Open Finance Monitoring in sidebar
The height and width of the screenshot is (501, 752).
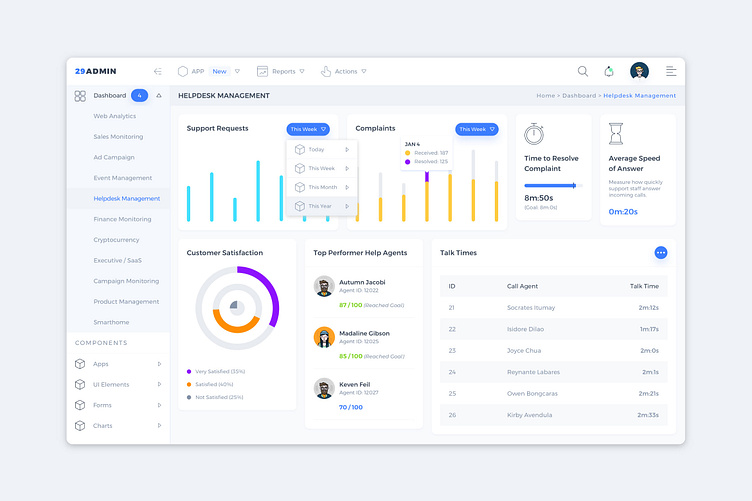[x=122, y=219]
